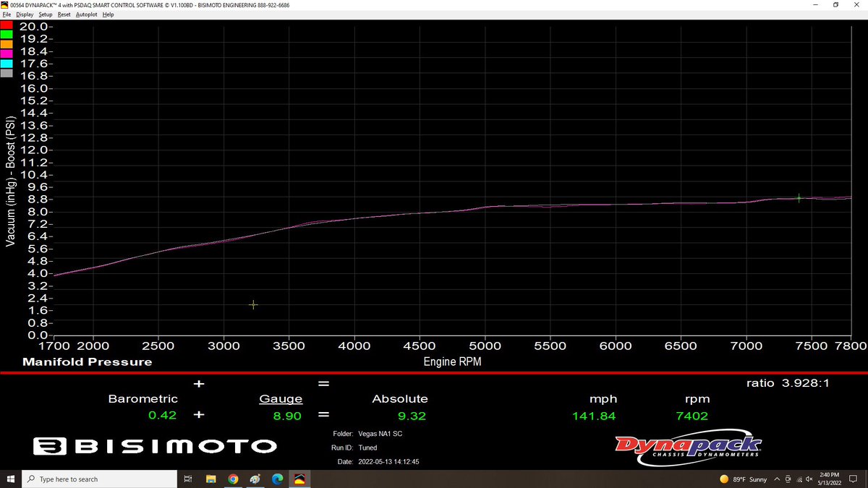Select the gray run color swatch
The image size is (868, 488).
(7, 73)
